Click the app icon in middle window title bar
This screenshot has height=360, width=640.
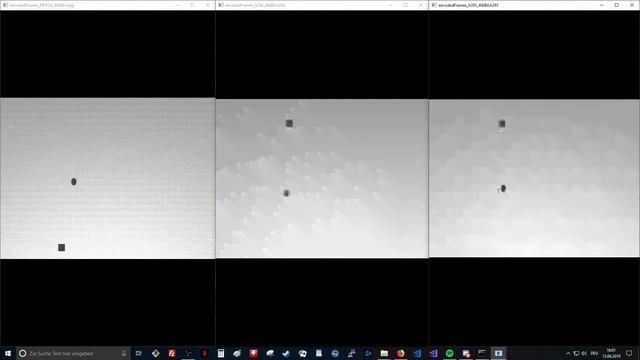point(220,5)
